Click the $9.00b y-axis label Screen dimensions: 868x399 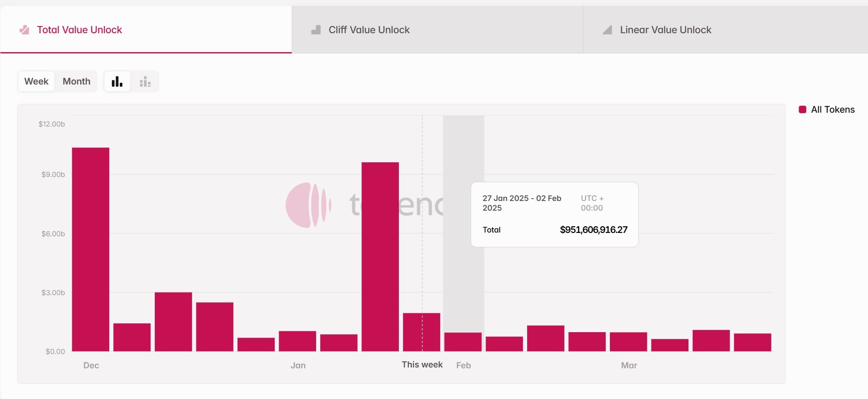(x=53, y=174)
